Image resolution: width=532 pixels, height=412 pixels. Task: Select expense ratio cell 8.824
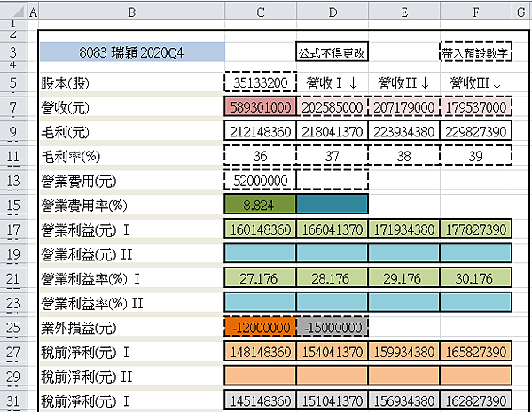pyautogui.click(x=260, y=205)
